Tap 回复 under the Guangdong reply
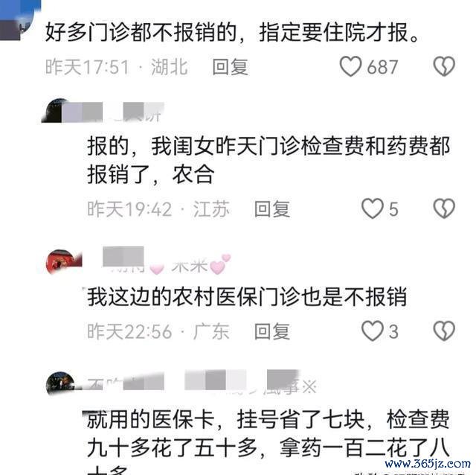The image size is (476, 475). pyautogui.click(x=272, y=331)
